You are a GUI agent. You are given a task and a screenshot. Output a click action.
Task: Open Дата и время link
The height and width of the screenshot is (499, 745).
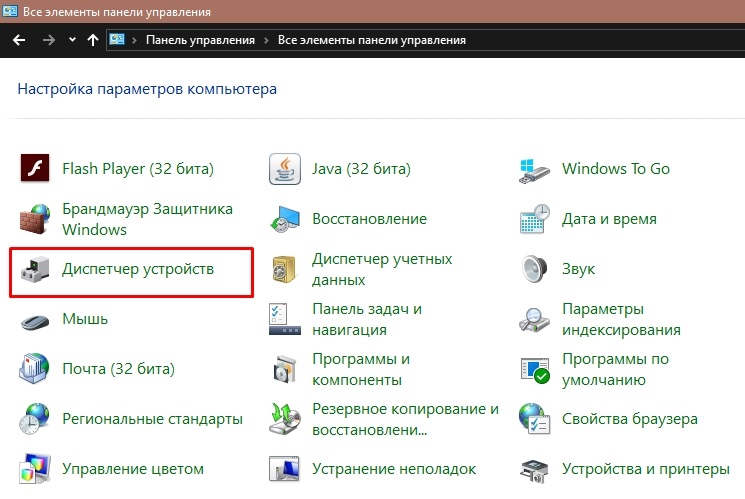(x=609, y=219)
